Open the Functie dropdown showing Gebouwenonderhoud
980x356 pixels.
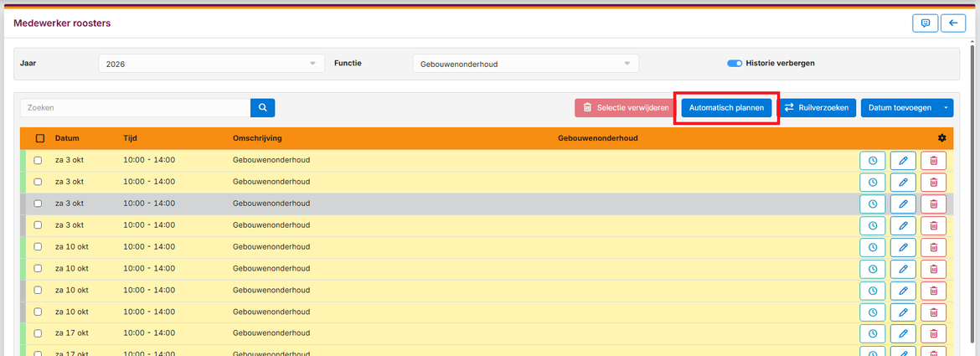pyautogui.click(x=526, y=64)
